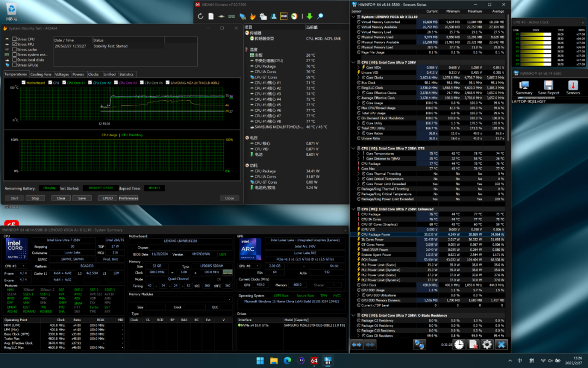The height and width of the screenshot is (368, 588).
Task: Open the OSD panel icon in AIDA64 toolbar
Action: pos(284,16)
